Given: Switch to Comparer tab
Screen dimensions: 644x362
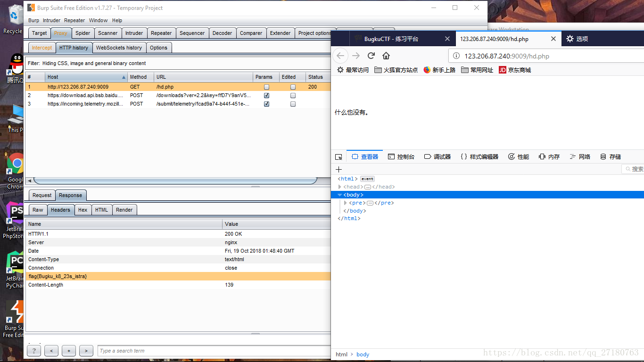Looking at the screenshot, I should [x=251, y=33].
